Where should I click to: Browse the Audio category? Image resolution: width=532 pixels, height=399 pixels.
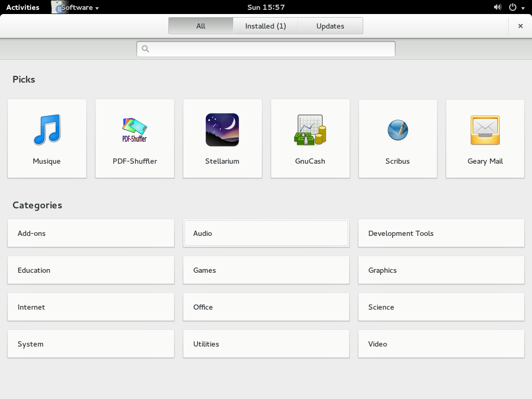tap(266, 233)
